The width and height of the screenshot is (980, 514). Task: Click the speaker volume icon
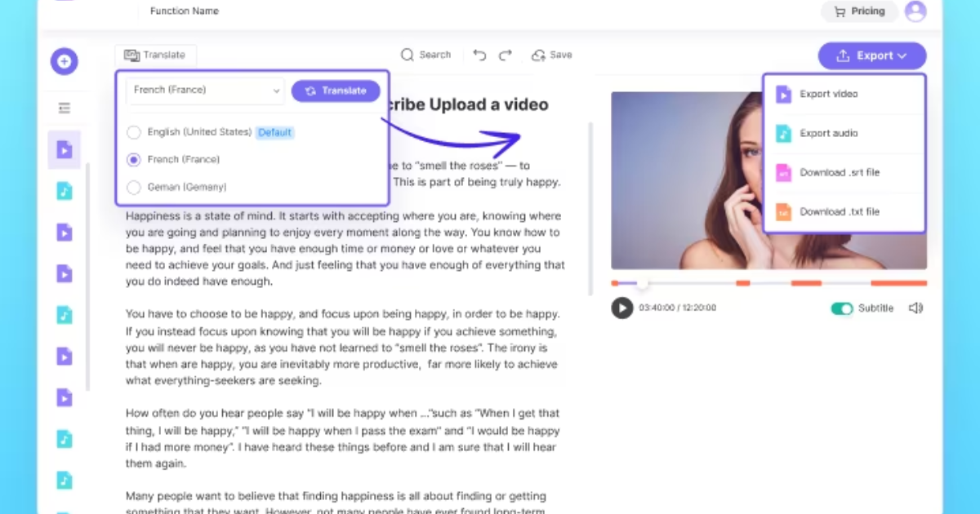[x=915, y=308]
